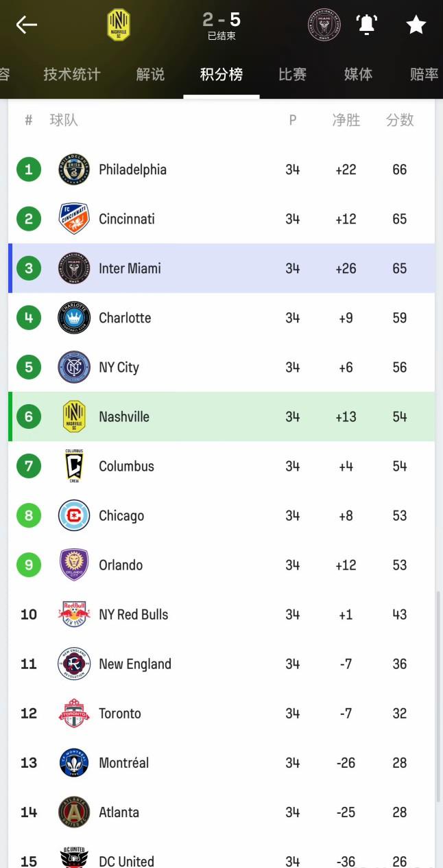Click the FC Cincinnati logo
This screenshot has width=443, height=868.
pos(74,219)
